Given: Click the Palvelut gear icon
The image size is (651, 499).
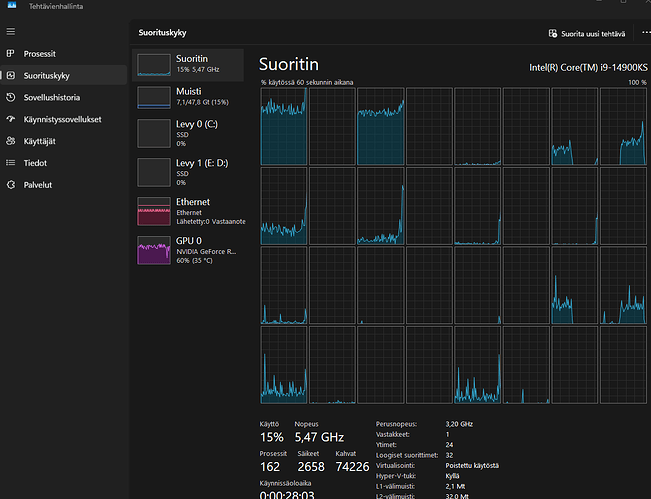Looking at the screenshot, I should [11, 185].
